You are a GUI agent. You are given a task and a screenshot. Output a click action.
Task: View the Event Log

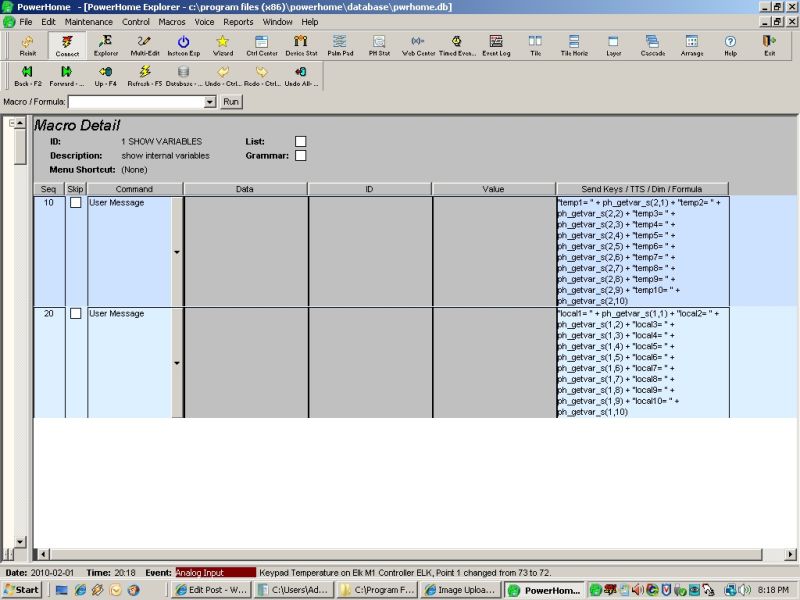pos(496,45)
